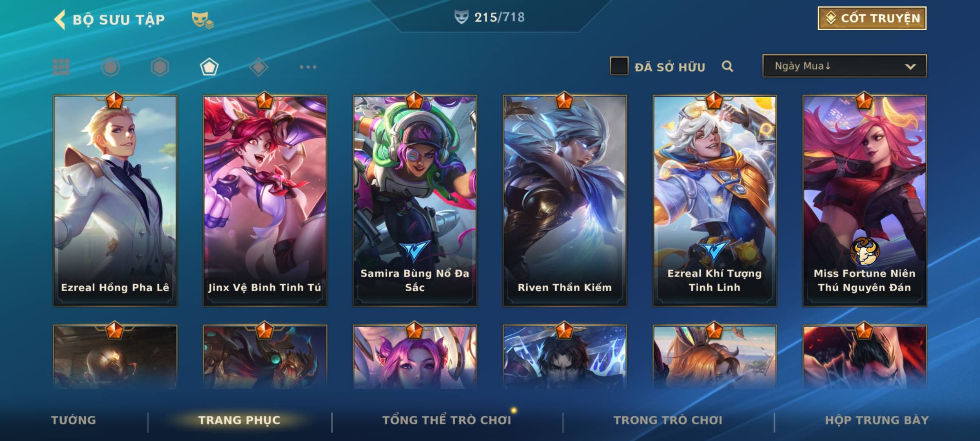Open the Hộp Trưng Bày tab
Image resolution: width=980 pixels, height=441 pixels.
coord(877,420)
